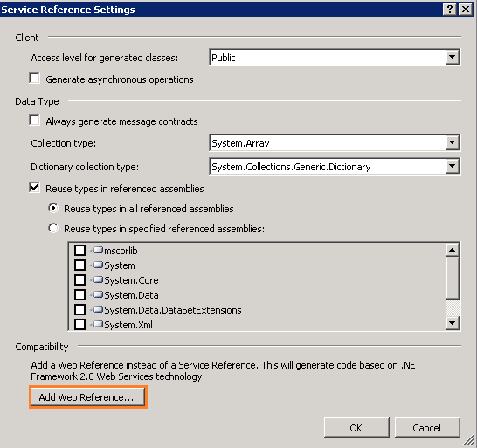The height and width of the screenshot is (448, 477).
Task: Enable Generate asynchronous operations
Action: click(x=34, y=79)
